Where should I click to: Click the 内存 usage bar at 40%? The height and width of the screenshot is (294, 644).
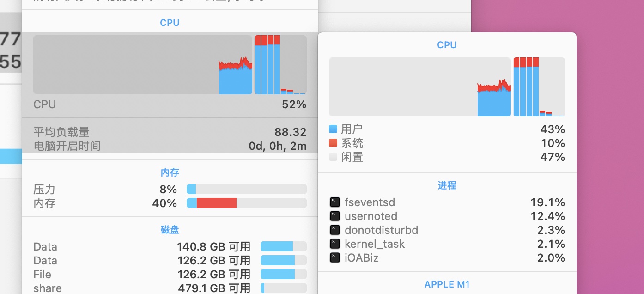(246, 203)
